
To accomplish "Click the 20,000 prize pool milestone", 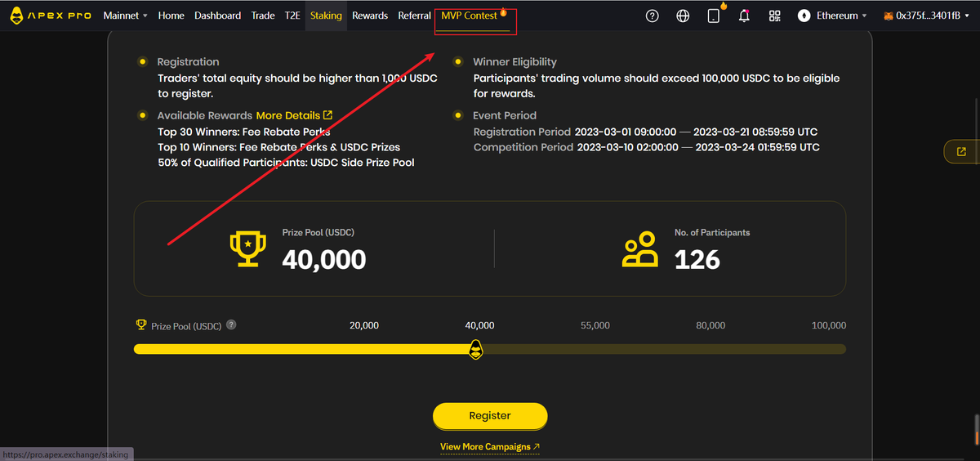I will pos(364,325).
